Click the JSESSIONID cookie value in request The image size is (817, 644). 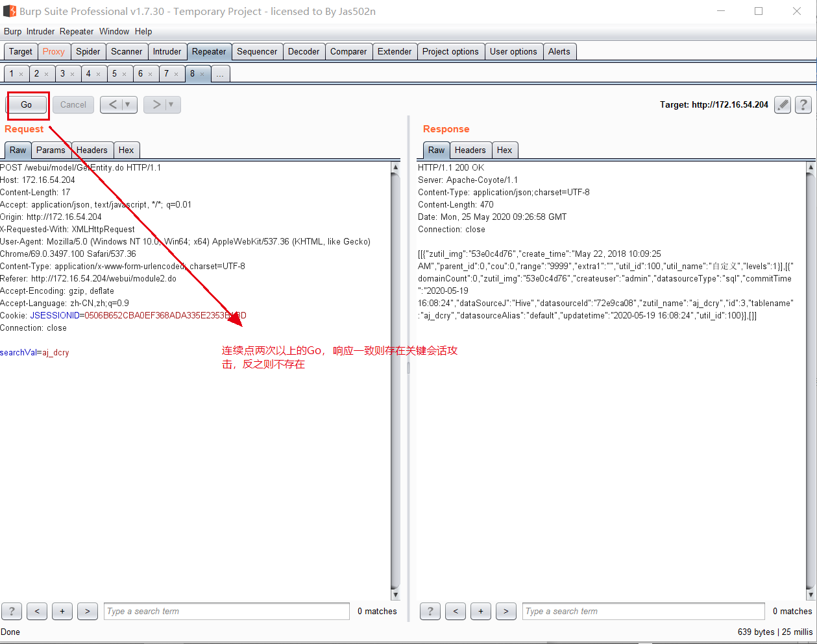[x=165, y=315]
